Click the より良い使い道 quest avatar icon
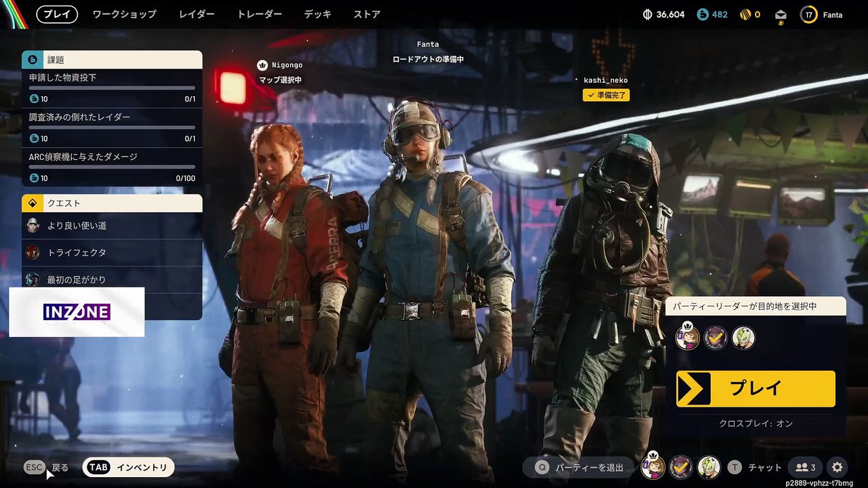This screenshot has width=868, height=488. click(x=33, y=226)
